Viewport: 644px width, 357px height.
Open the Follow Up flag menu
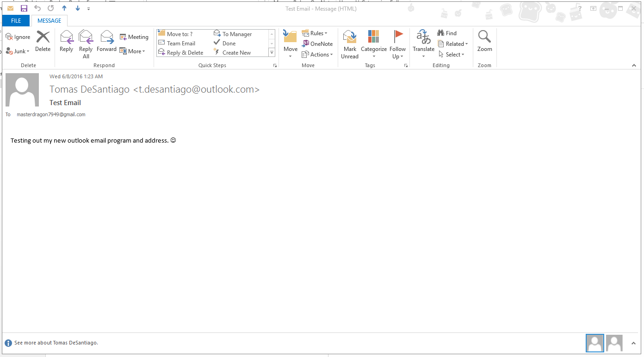[x=398, y=44]
